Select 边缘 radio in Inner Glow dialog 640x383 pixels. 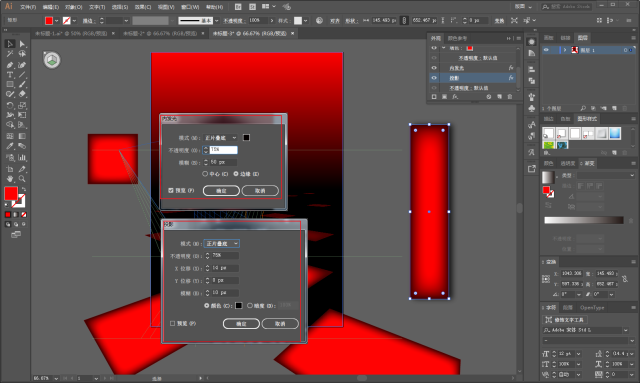click(236, 174)
